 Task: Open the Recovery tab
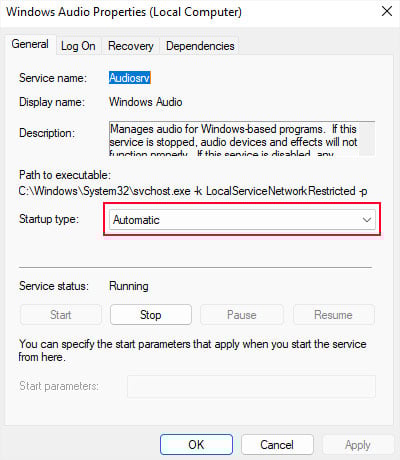pyautogui.click(x=131, y=46)
